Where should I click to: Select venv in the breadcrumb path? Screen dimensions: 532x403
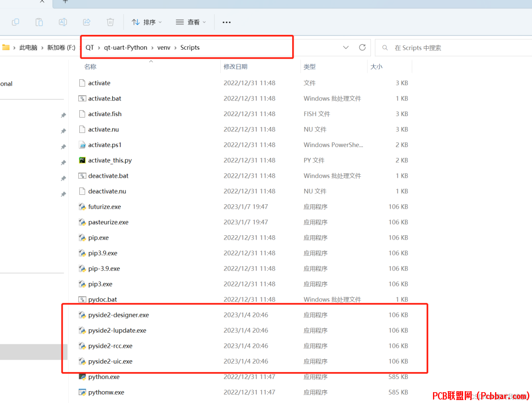click(164, 47)
